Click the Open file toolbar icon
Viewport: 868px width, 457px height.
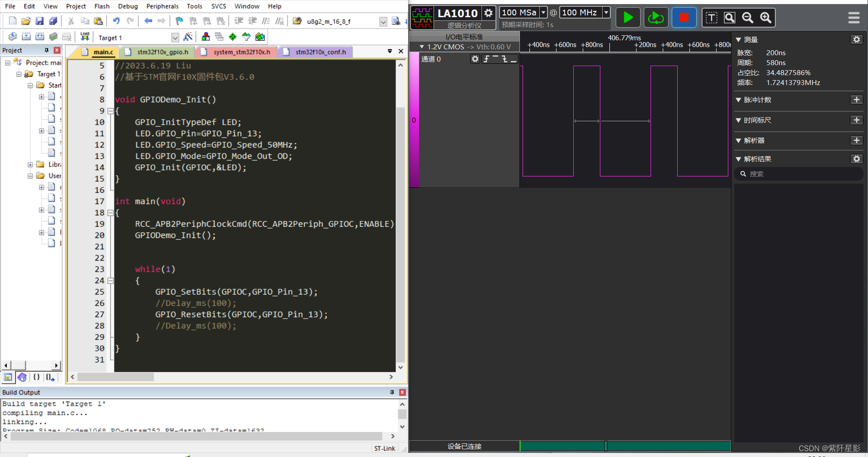26,21
